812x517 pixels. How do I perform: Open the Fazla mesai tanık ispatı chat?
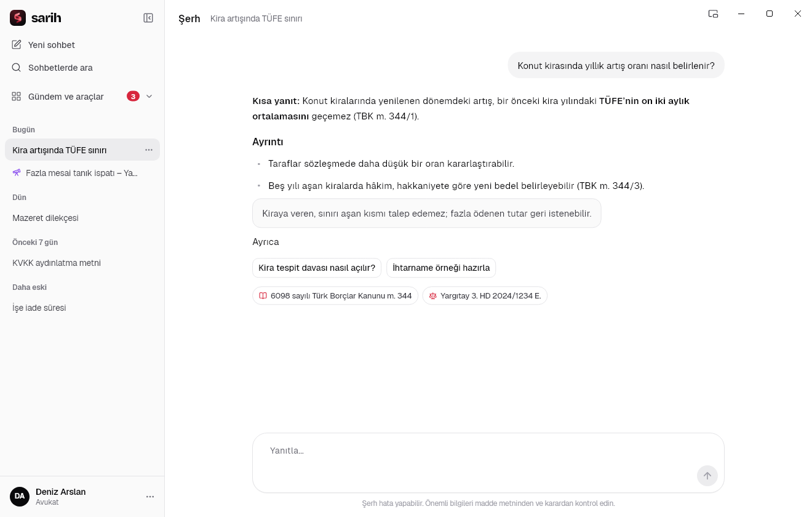pyautogui.click(x=82, y=173)
